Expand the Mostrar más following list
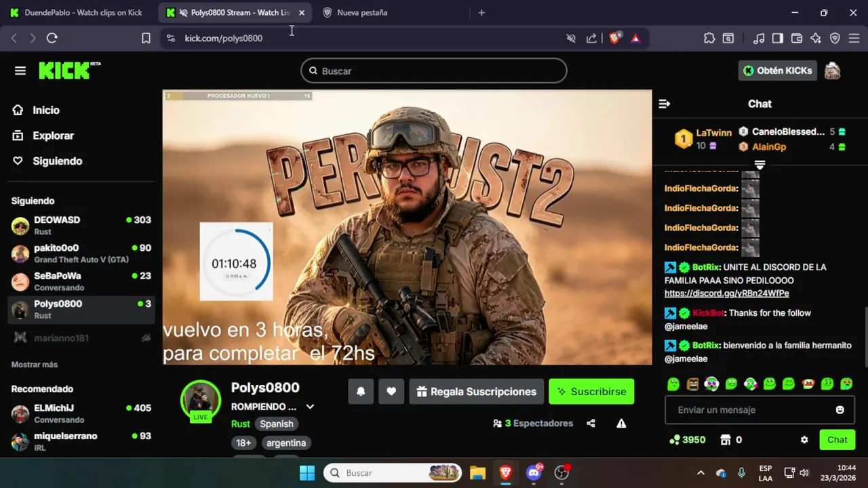 pyautogui.click(x=35, y=365)
